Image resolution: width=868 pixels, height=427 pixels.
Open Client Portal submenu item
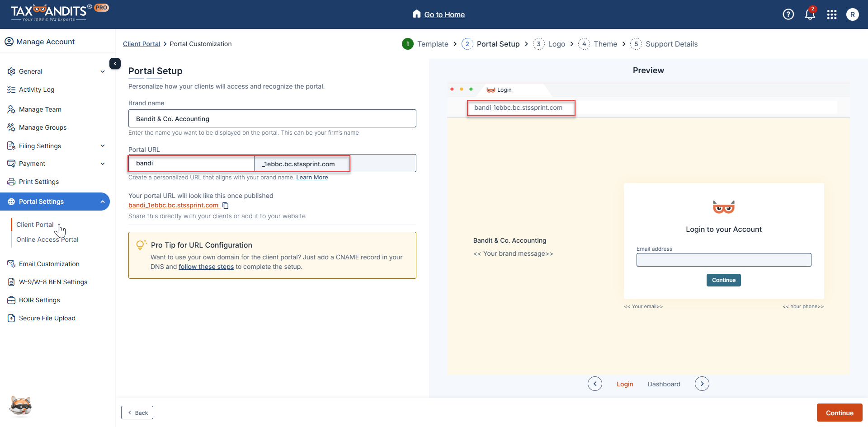pyautogui.click(x=35, y=225)
